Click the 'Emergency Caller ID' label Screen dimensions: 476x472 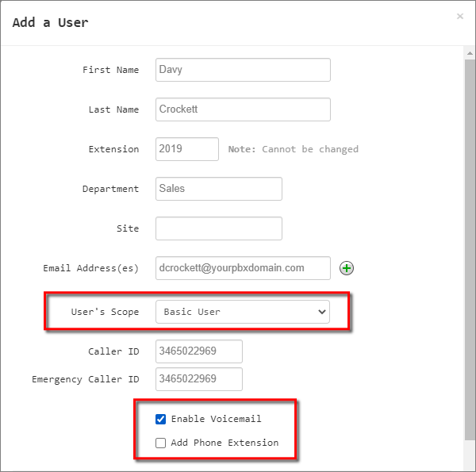coord(86,379)
